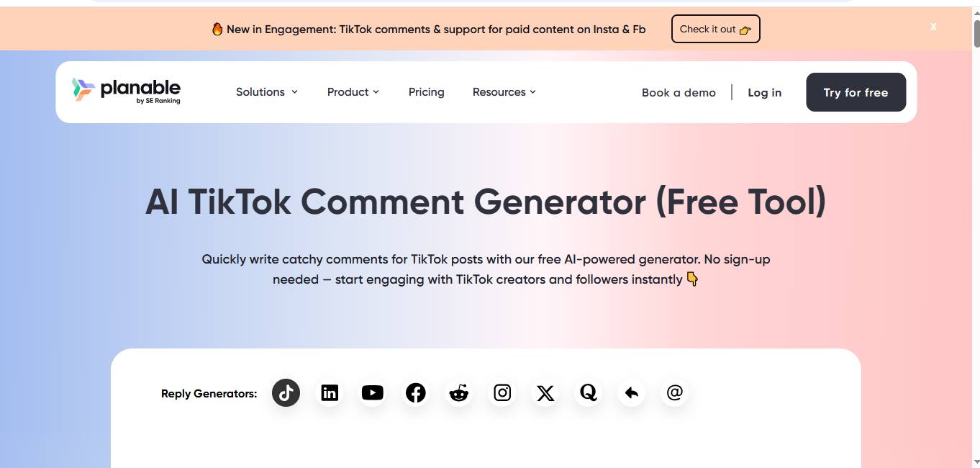Choose the Facebook reply generator icon

[416, 393]
